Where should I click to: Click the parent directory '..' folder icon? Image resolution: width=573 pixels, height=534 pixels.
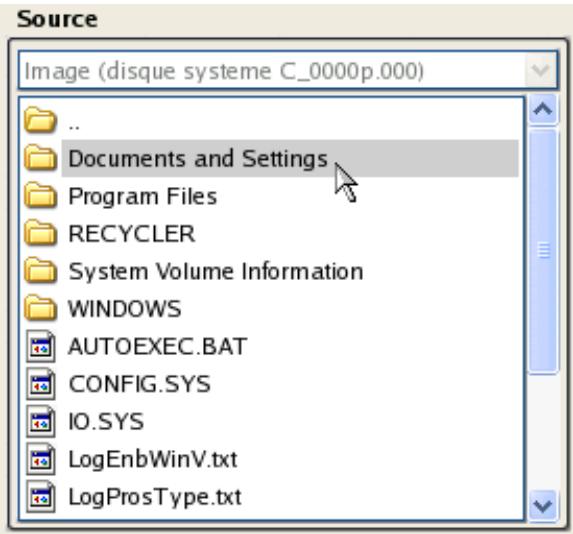coord(40,120)
